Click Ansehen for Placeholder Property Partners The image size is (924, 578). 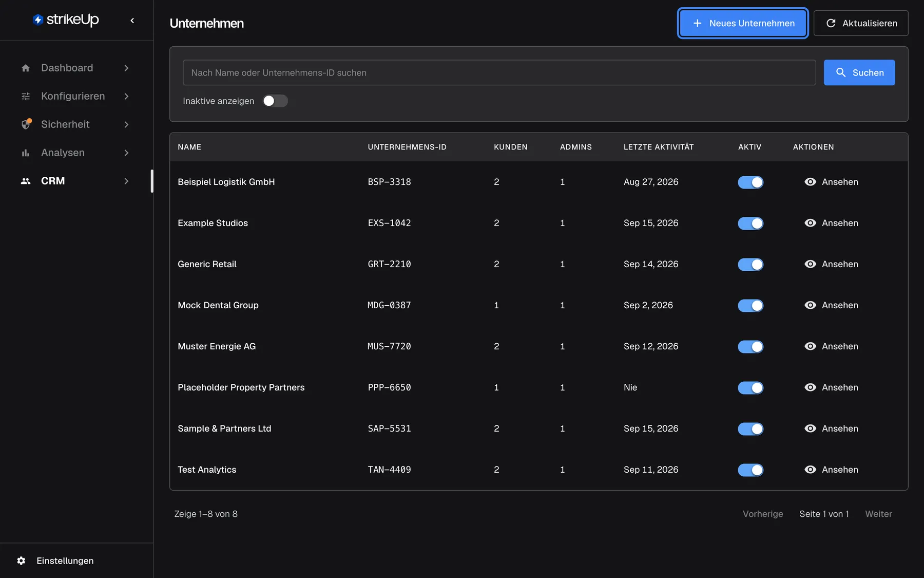(831, 387)
